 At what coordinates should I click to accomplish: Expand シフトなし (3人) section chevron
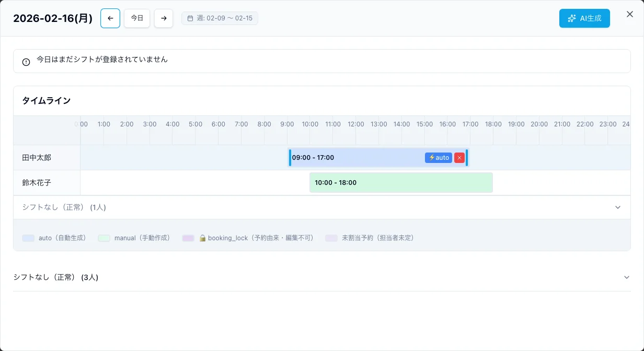click(x=626, y=277)
